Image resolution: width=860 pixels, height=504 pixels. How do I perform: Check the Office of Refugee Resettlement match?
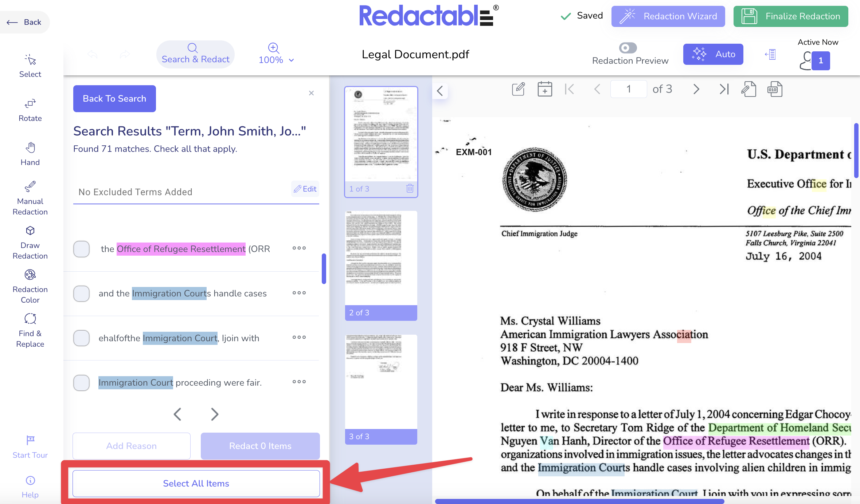click(x=82, y=249)
